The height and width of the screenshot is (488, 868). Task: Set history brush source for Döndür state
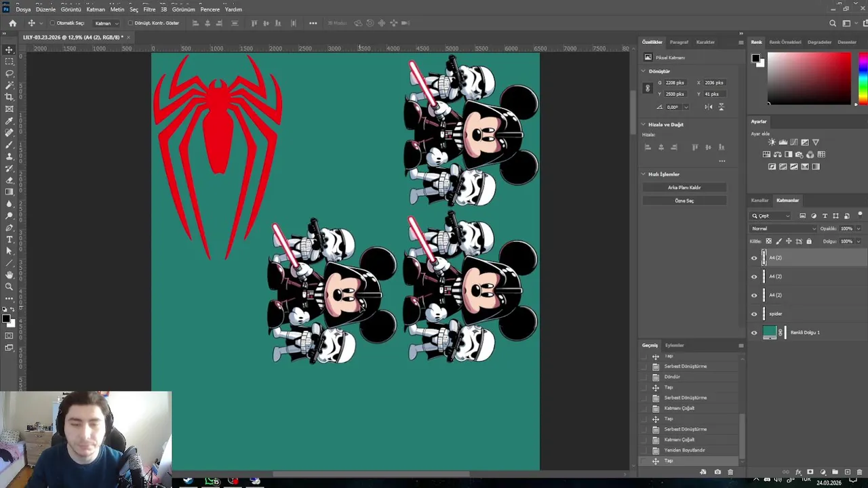[x=644, y=377]
